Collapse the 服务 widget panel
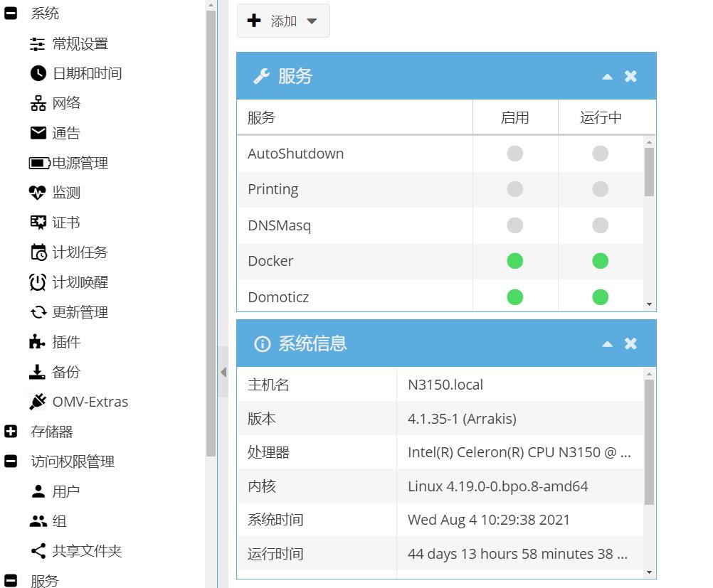Image resolution: width=713 pixels, height=588 pixels. click(x=607, y=76)
